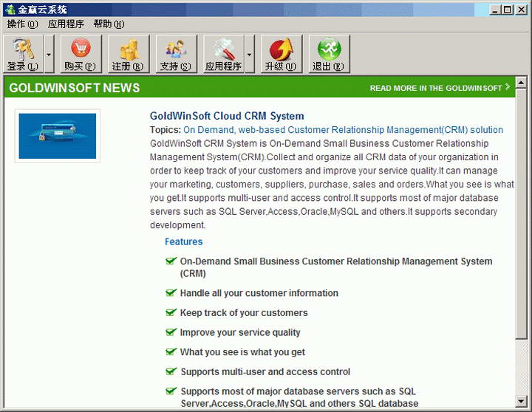The image size is (532, 412).
Task: Click the checkmark beside Handle all your customer information
Action: click(171, 292)
